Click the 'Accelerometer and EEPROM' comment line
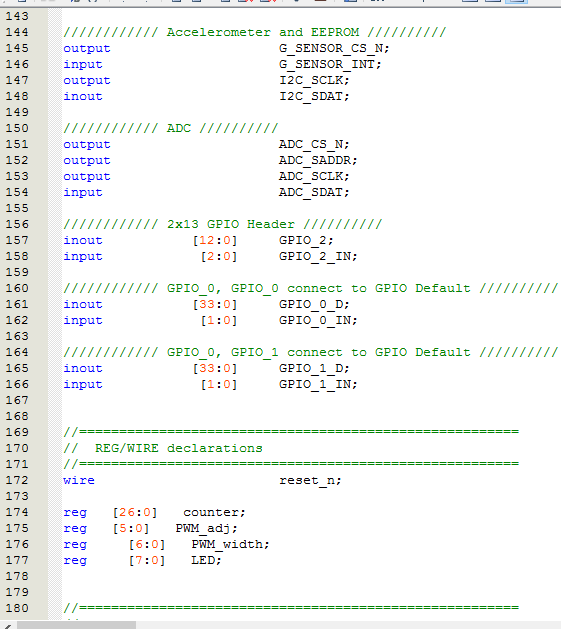The width and height of the screenshot is (561, 629). [254, 32]
